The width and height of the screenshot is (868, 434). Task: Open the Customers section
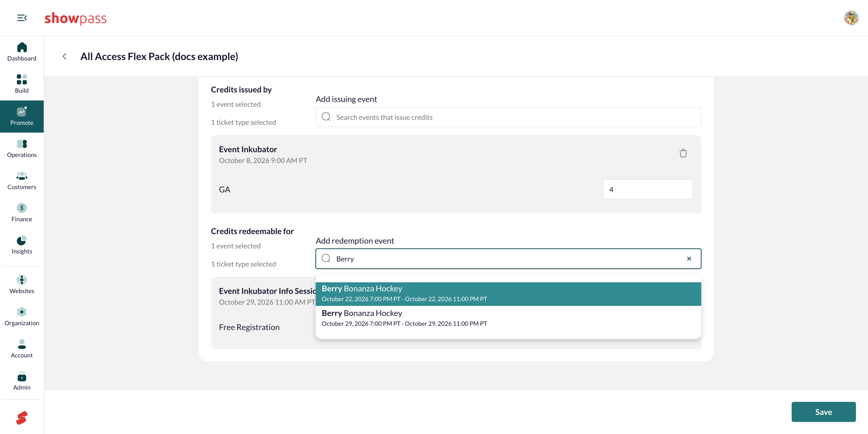[22, 181]
